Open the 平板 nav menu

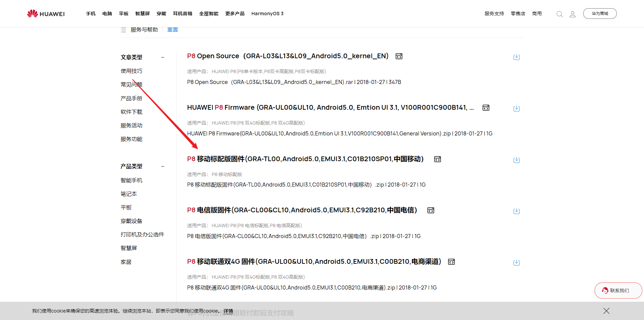[x=124, y=14]
